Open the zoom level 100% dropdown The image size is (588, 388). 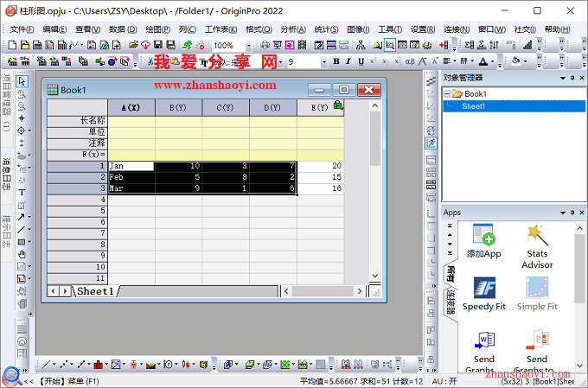click(248, 45)
